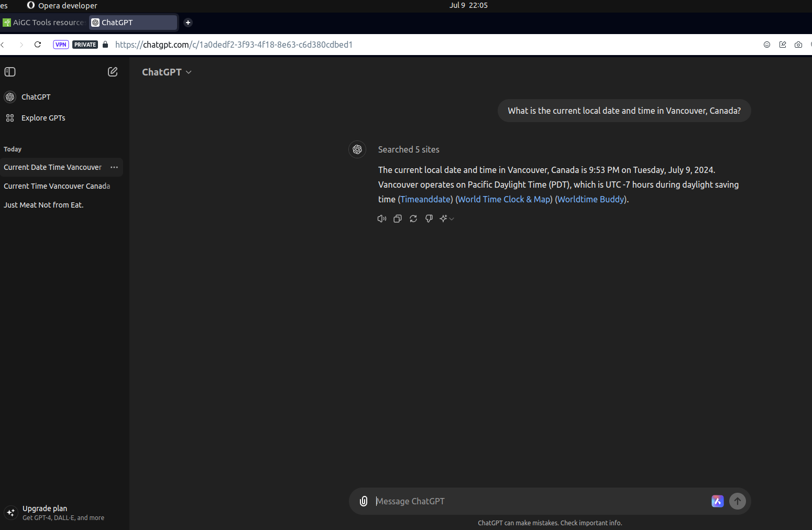Open the Jul 9 22:05 clock panel
The height and width of the screenshot is (530, 812).
[468, 5]
